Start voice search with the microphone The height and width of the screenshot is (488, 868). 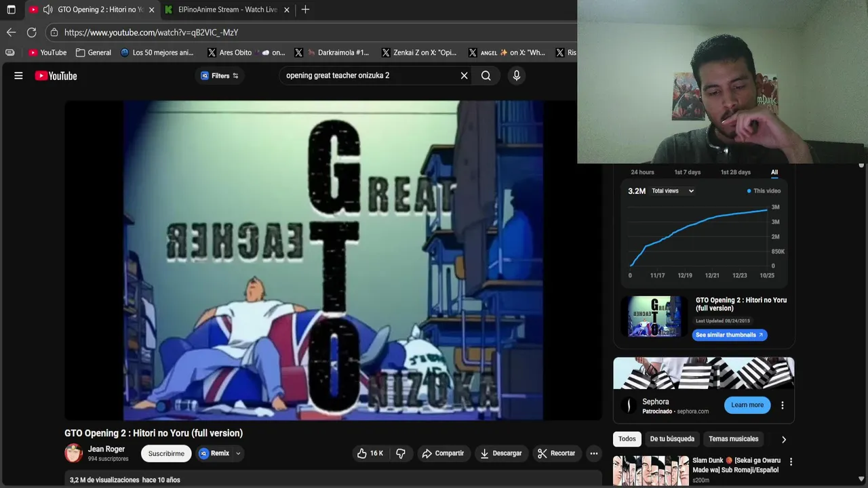click(517, 76)
